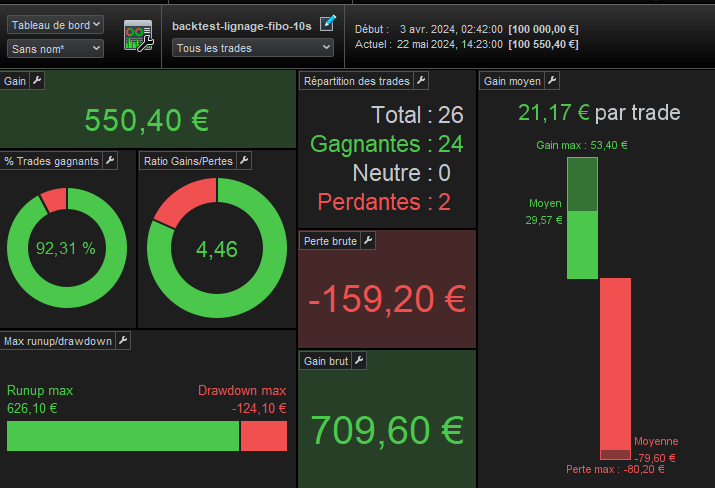Image resolution: width=715 pixels, height=488 pixels.
Task: Select the Ratio Gains/Pertes panel title
Action: click(188, 161)
